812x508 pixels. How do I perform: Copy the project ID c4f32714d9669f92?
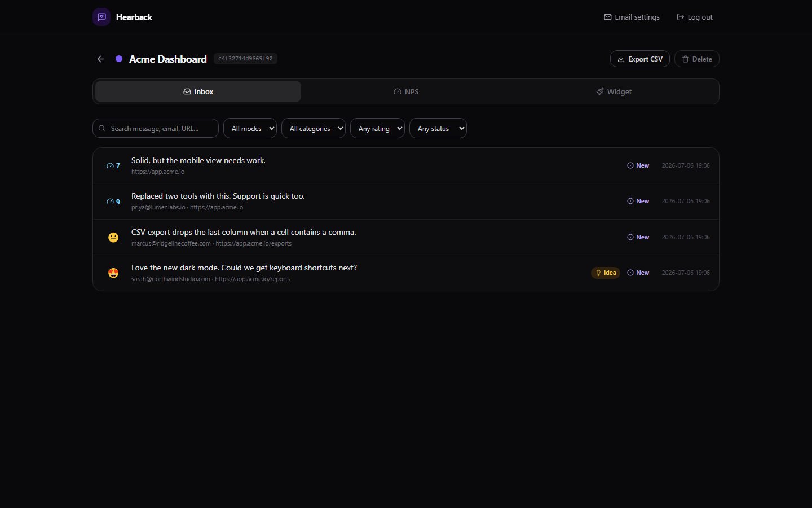pos(245,59)
